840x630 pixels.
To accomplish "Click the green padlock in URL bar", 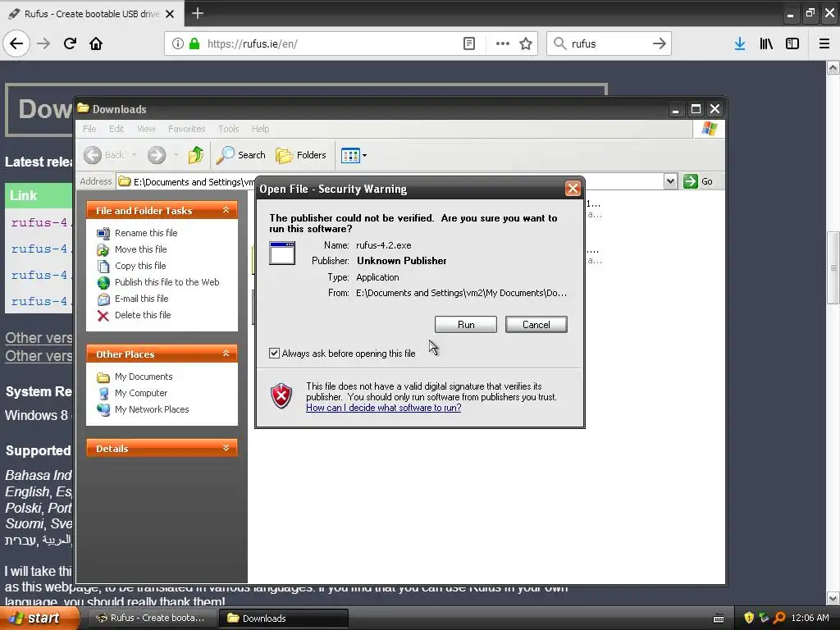I will pos(194,43).
